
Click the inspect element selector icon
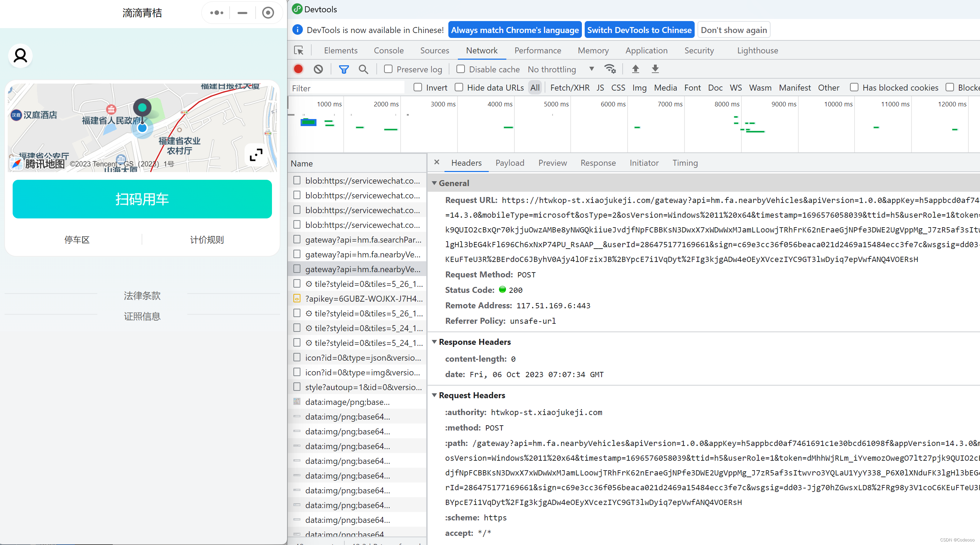[x=299, y=50]
